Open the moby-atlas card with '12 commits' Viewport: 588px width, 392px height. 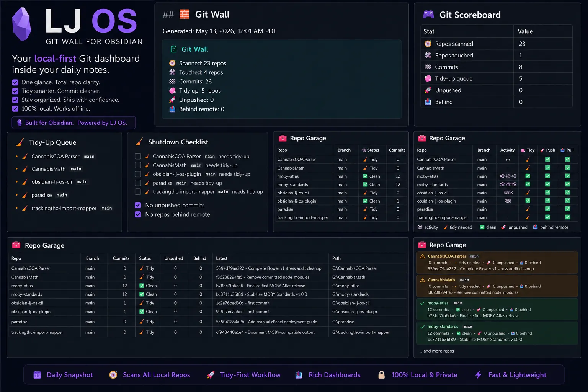497,309
